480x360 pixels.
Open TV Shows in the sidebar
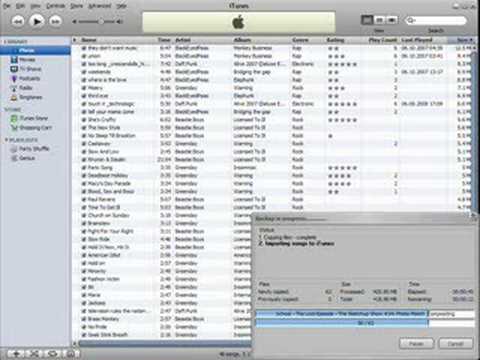(26, 69)
